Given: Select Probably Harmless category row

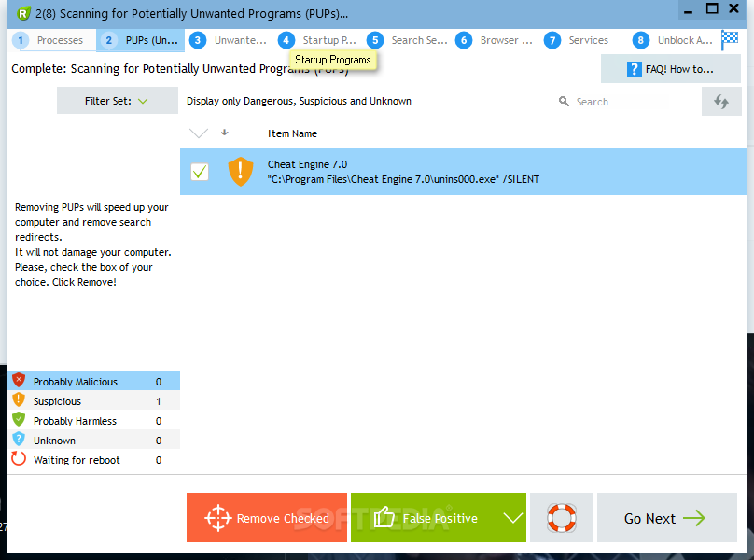Looking at the screenshot, I should [93, 421].
